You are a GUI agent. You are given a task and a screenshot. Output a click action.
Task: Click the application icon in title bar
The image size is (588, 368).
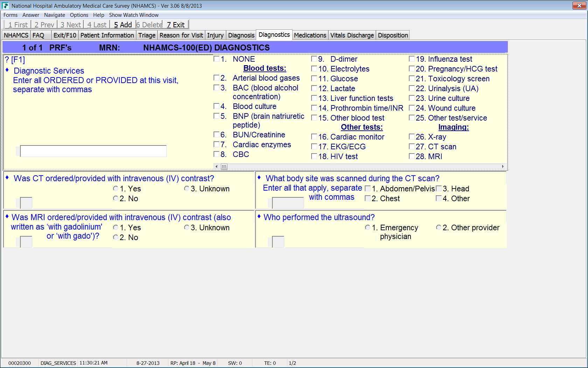pos(6,6)
